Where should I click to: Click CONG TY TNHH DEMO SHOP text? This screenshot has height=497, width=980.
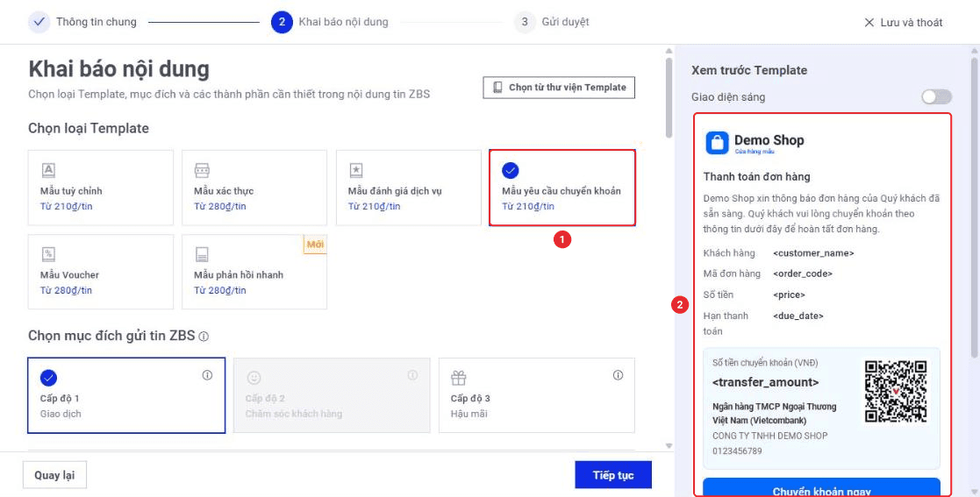[770, 436]
